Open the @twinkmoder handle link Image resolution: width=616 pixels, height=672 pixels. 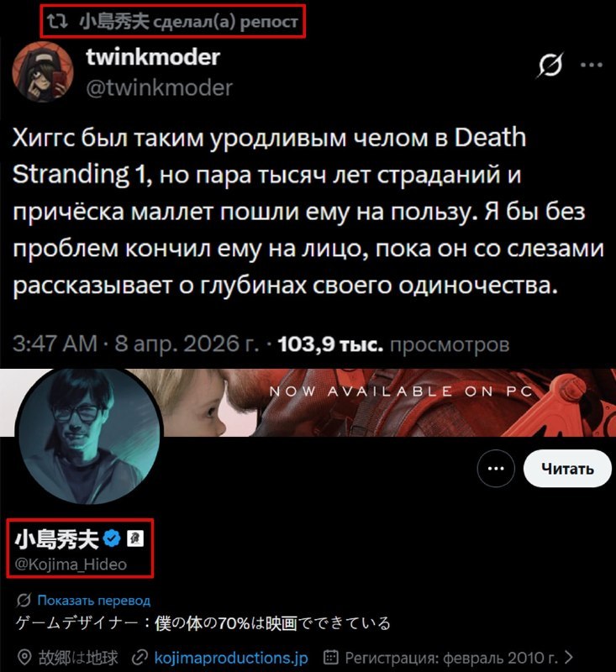[x=159, y=88]
